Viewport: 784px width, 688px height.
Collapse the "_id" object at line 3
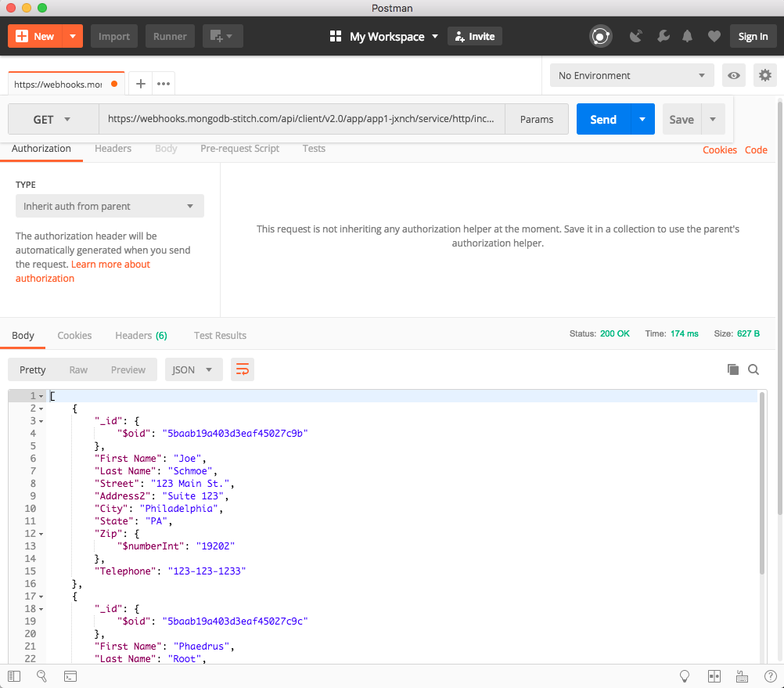(x=41, y=421)
